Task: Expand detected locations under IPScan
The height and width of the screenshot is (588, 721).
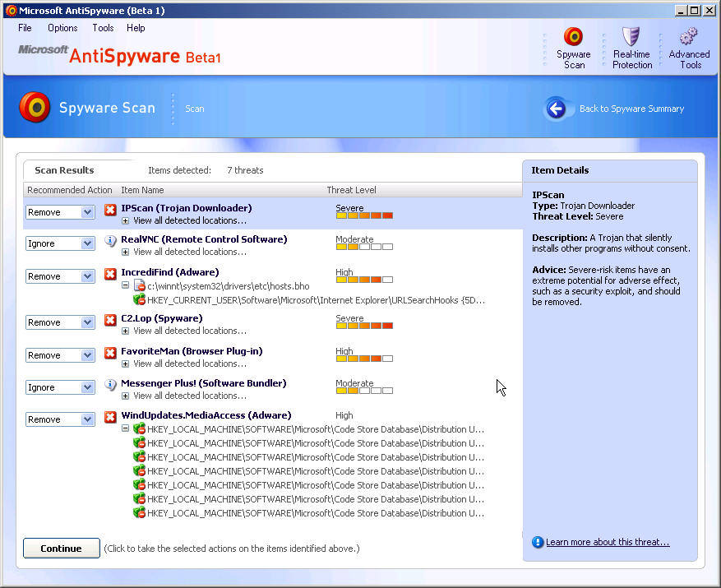Action: coord(125,221)
